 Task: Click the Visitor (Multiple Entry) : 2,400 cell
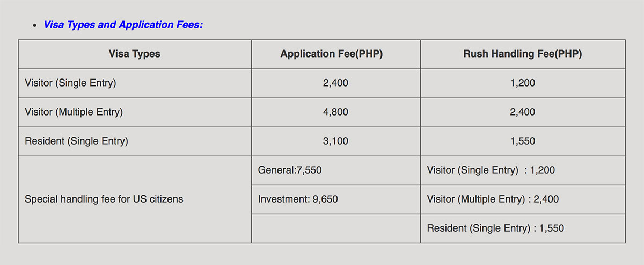pos(523,199)
